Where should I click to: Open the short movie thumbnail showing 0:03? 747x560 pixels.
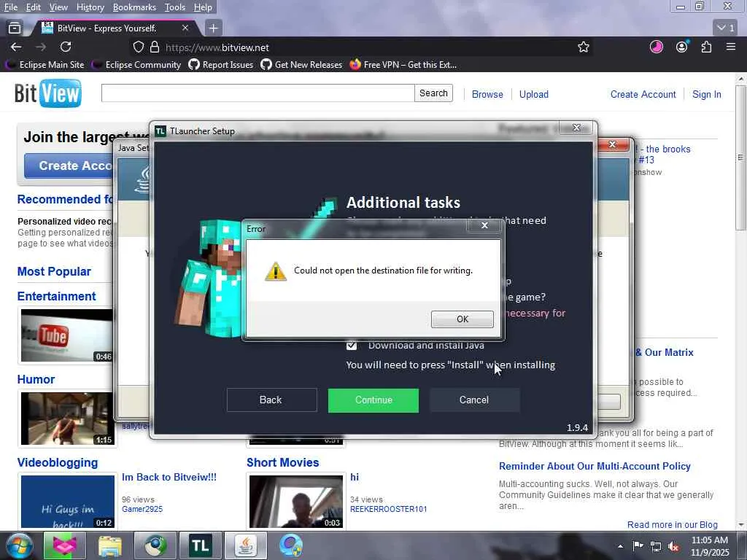296,502
